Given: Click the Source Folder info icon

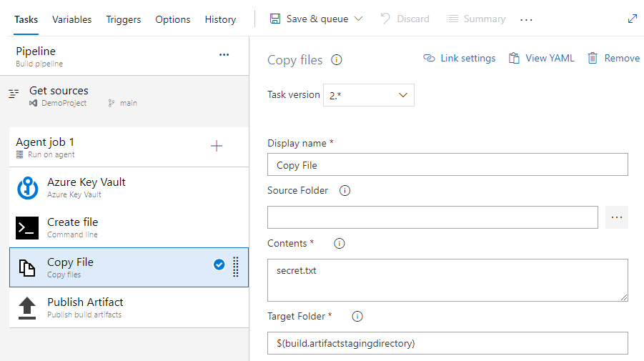Looking at the screenshot, I should pyautogui.click(x=345, y=191).
